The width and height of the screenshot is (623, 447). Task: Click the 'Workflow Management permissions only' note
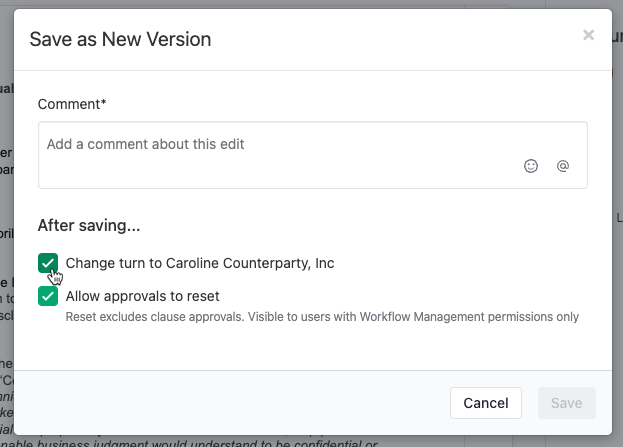coord(469,317)
